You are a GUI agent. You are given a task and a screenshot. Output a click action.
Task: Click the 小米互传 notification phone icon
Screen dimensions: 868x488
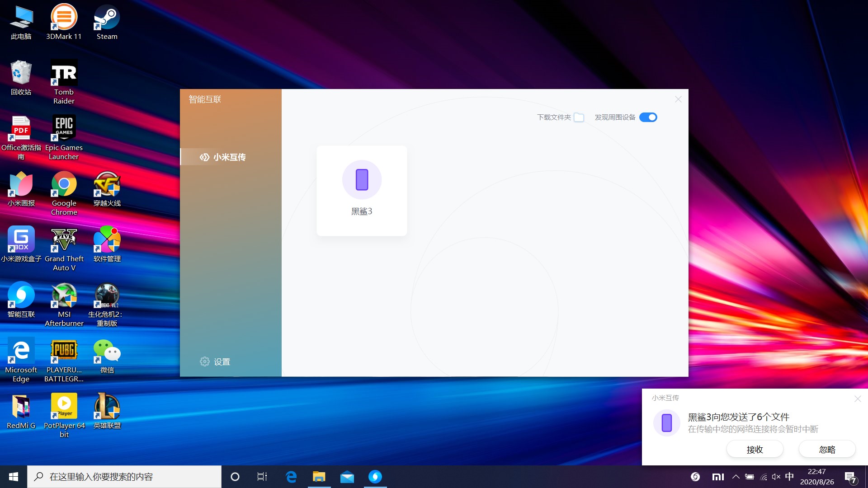pyautogui.click(x=666, y=422)
